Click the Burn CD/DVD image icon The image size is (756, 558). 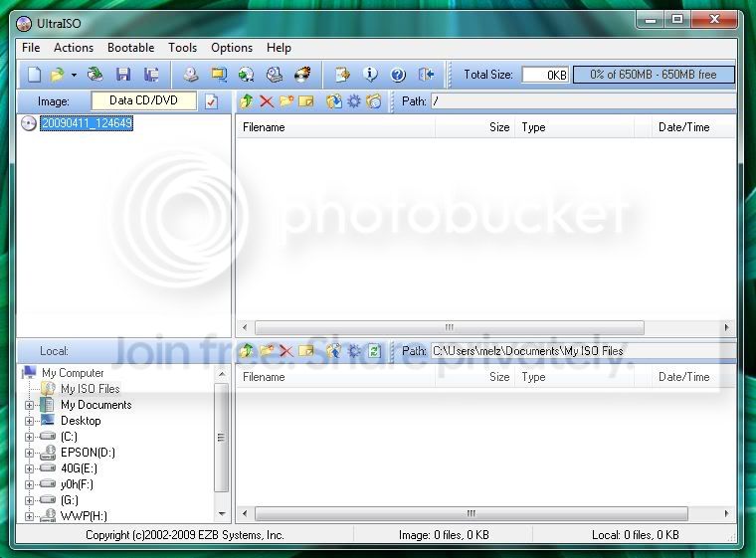pyautogui.click(x=302, y=75)
